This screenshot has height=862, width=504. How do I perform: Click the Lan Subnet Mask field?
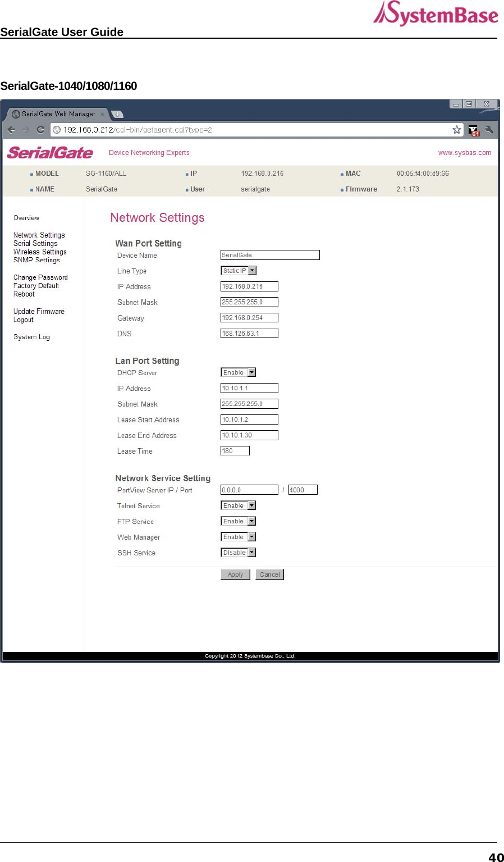(x=249, y=404)
